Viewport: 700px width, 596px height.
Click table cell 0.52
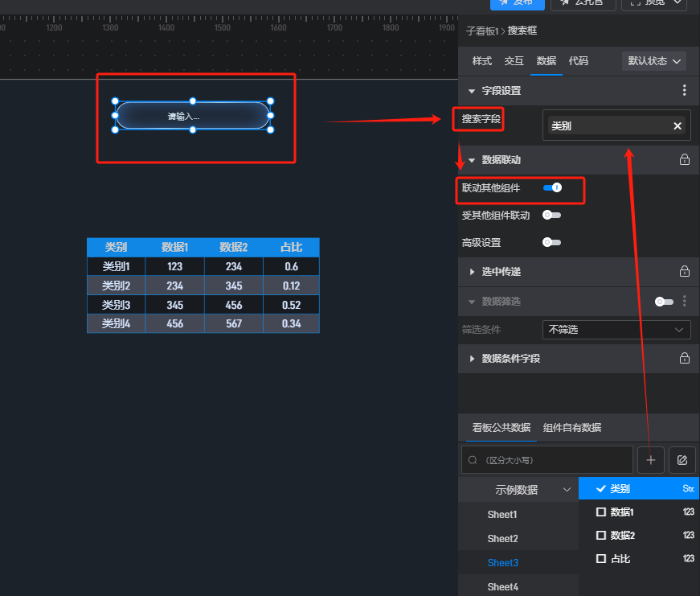click(x=291, y=305)
